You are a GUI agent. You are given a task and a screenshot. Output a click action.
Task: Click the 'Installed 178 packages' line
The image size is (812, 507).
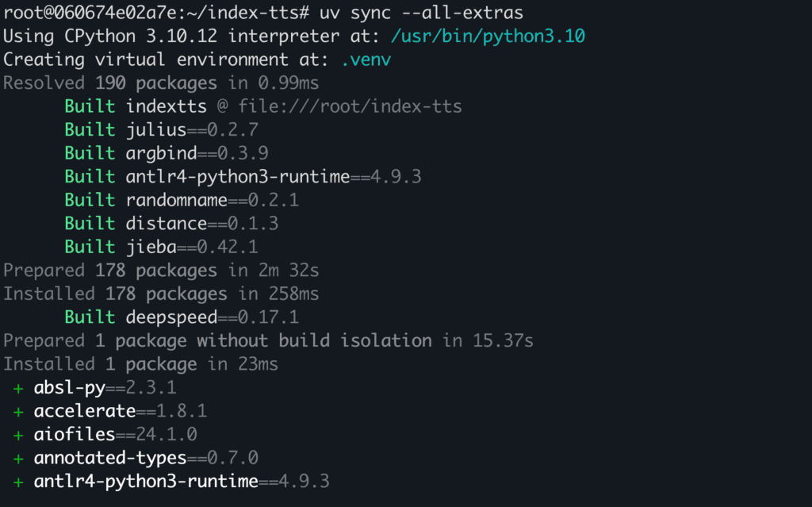[x=161, y=294]
